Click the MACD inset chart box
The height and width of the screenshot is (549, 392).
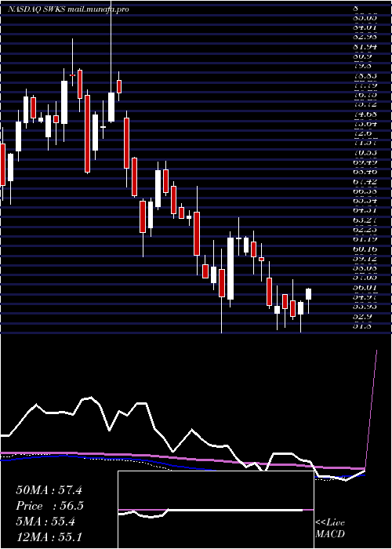216,510
